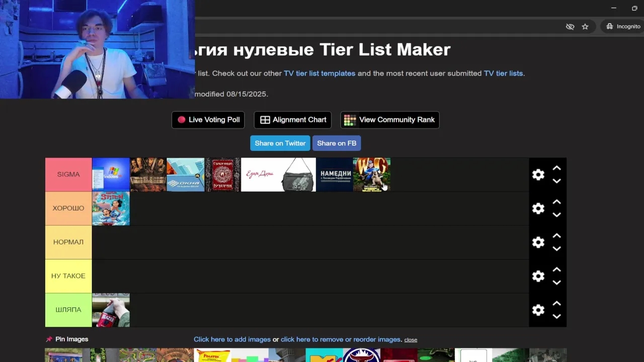The height and width of the screenshot is (362, 644).
Task: Click the yellow НУ ТАКОЕ tier label
Action: pos(68,276)
